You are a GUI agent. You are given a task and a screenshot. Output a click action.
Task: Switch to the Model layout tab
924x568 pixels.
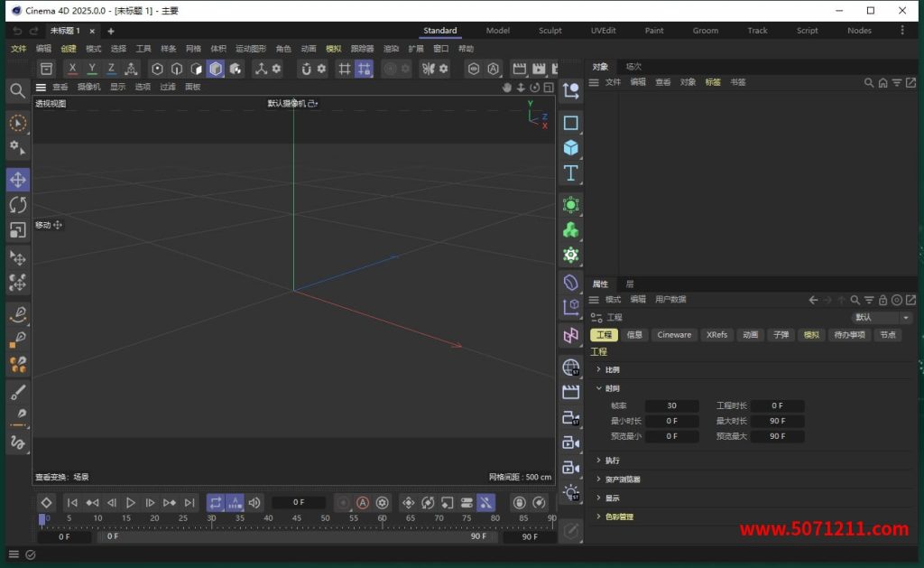coord(497,30)
